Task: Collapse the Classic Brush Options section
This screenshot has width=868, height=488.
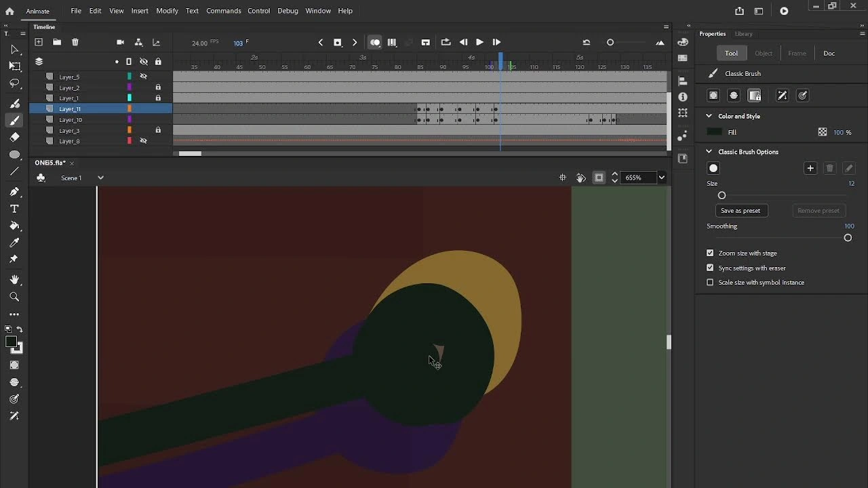Action: 709,152
